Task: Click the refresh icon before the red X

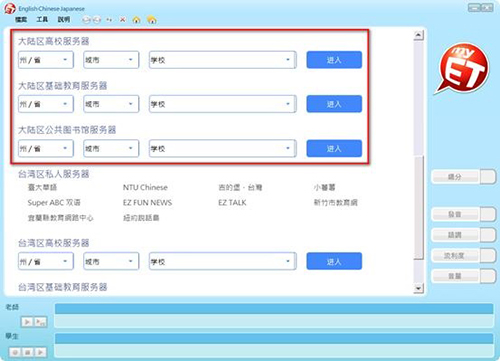Action: tap(109, 20)
